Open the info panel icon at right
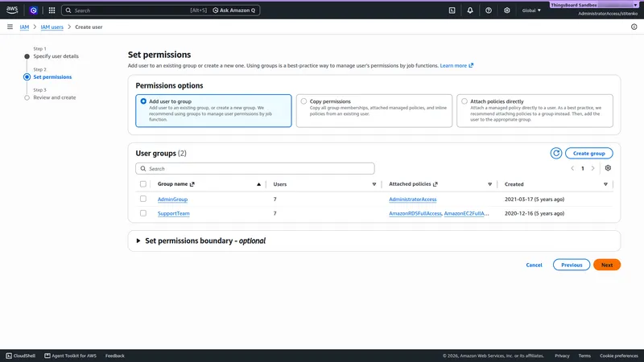 pyautogui.click(x=634, y=27)
